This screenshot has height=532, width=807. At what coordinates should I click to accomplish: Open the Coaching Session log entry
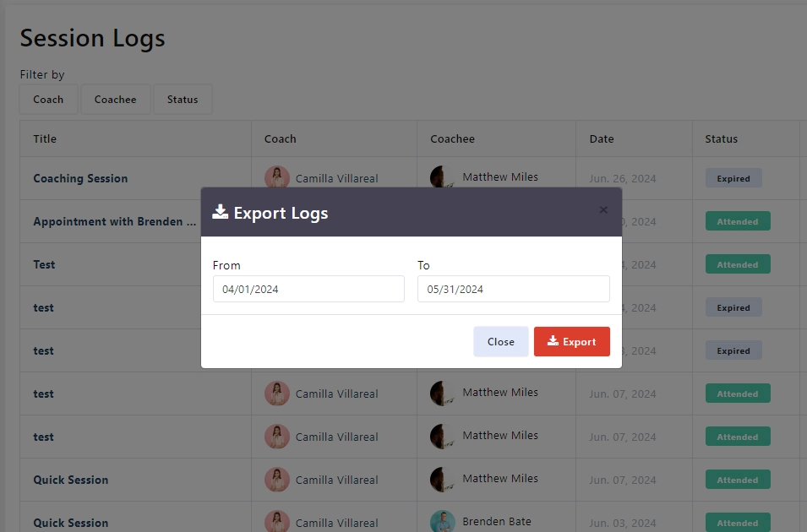tap(80, 178)
